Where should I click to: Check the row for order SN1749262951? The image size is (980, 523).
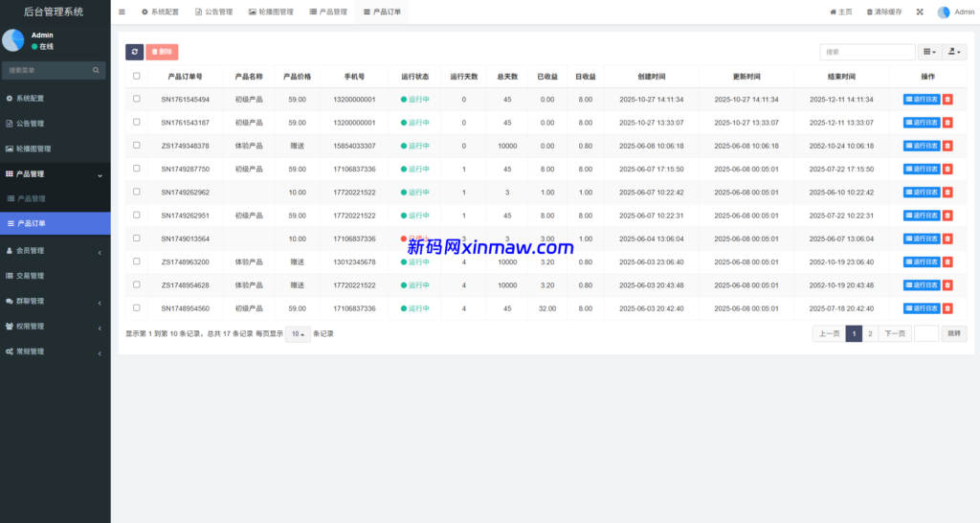pyautogui.click(x=136, y=215)
